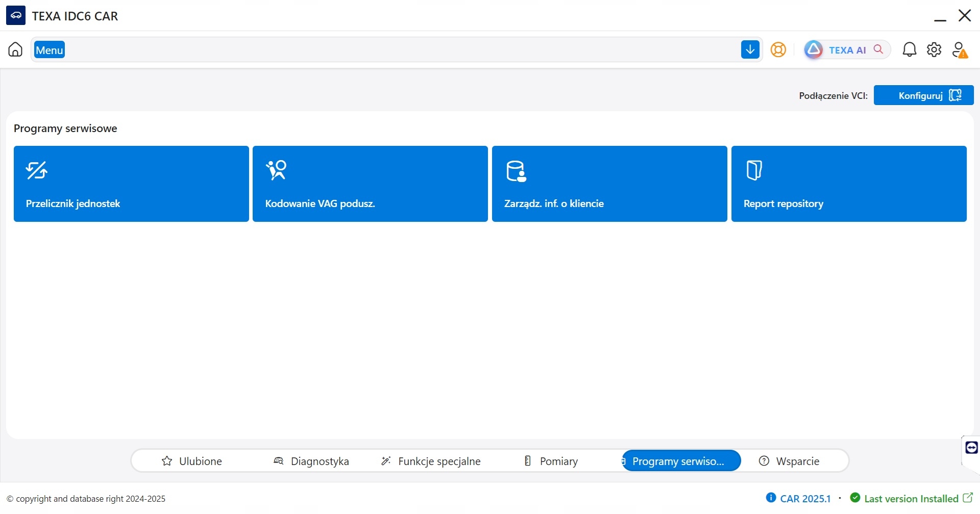Open the TEXA AI search
This screenshot has width=980, height=514.
[x=847, y=49]
